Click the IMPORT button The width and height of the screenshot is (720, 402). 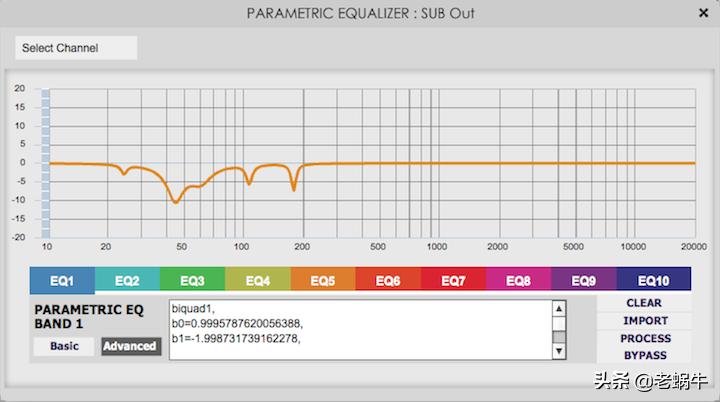[644, 321]
